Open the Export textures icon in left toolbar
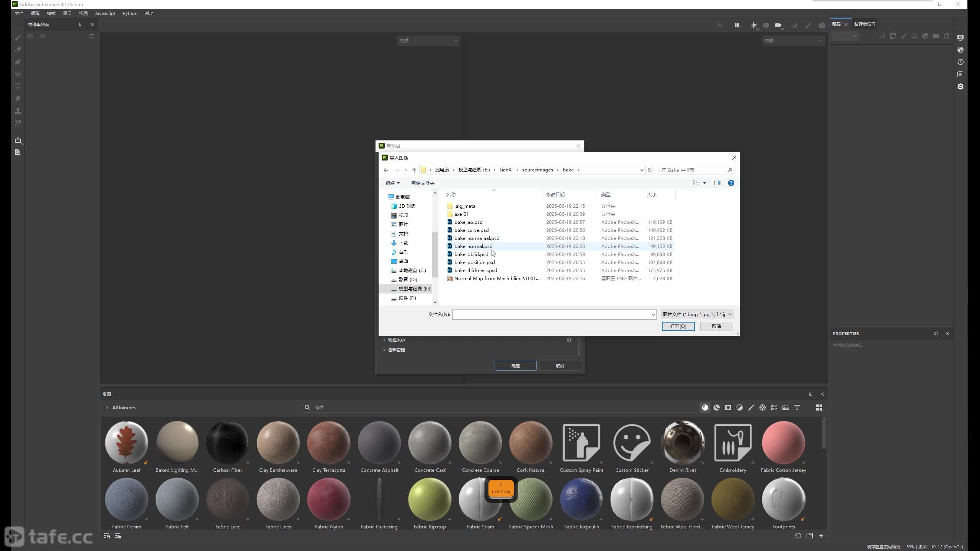The width and height of the screenshot is (980, 551). pyautogui.click(x=18, y=140)
